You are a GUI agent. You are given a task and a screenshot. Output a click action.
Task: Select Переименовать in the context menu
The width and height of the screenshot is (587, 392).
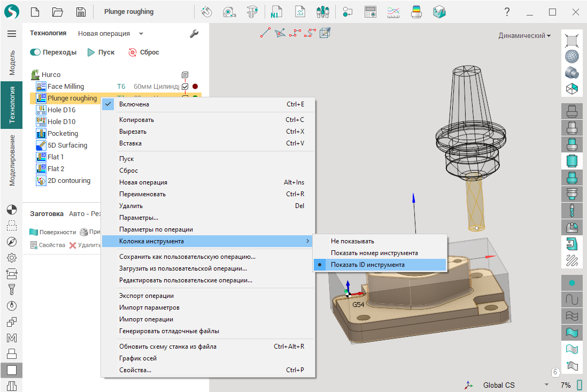pyautogui.click(x=142, y=194)
